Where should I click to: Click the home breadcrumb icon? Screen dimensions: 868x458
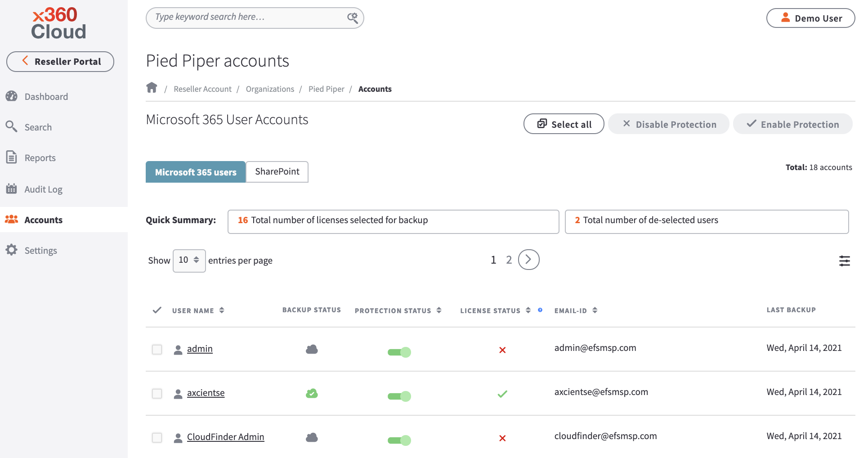[x=152, y=88]
